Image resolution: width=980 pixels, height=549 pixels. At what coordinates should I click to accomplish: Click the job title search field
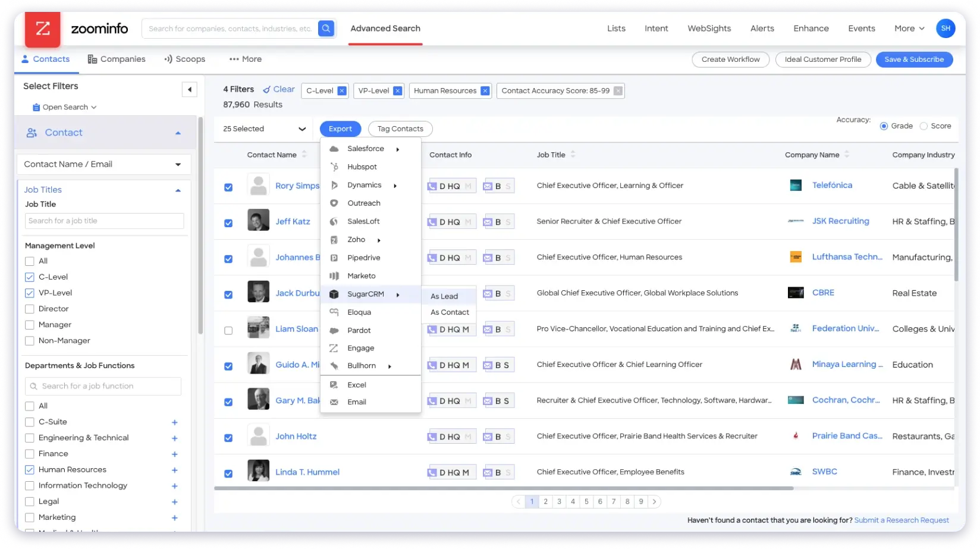(x=105, y=221)
